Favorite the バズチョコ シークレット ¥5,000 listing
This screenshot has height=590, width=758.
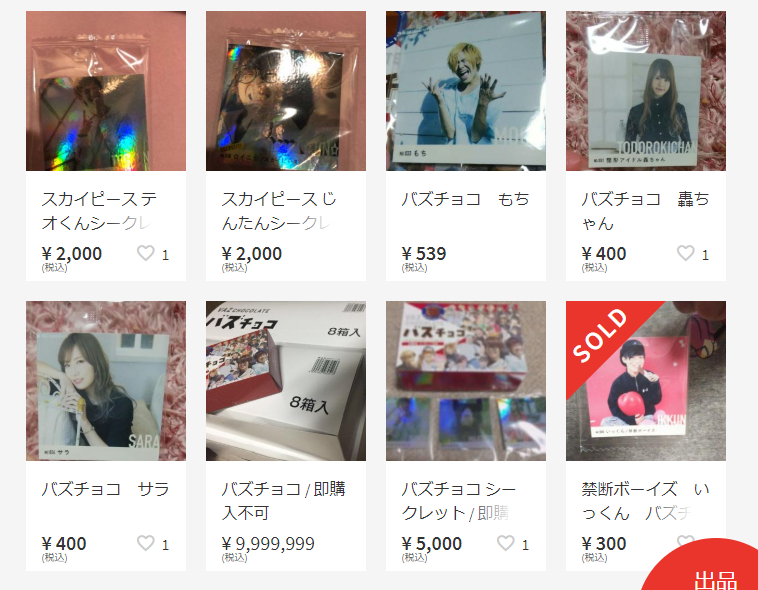click(506, 543)
